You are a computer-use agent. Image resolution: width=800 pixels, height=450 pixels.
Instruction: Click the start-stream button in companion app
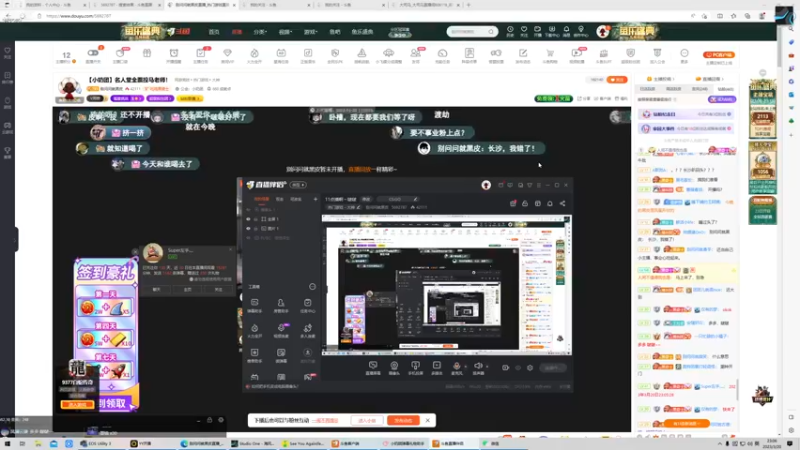tap(553, 367)
